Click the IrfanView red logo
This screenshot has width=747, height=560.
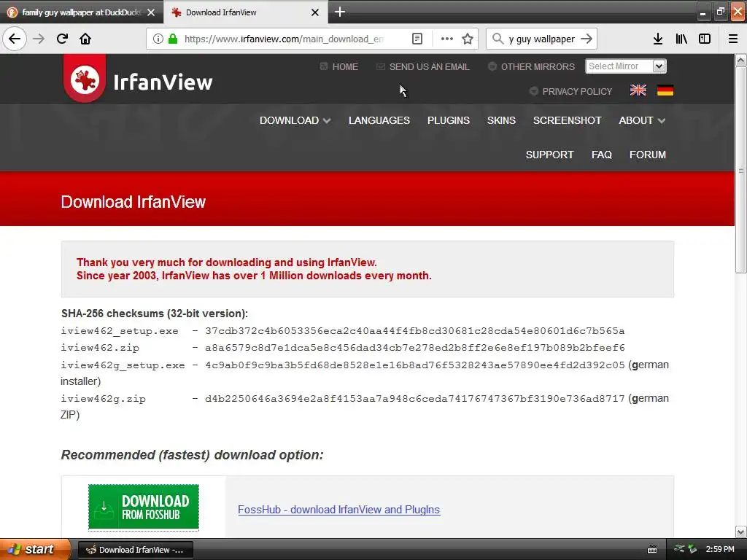coord(85,79)
